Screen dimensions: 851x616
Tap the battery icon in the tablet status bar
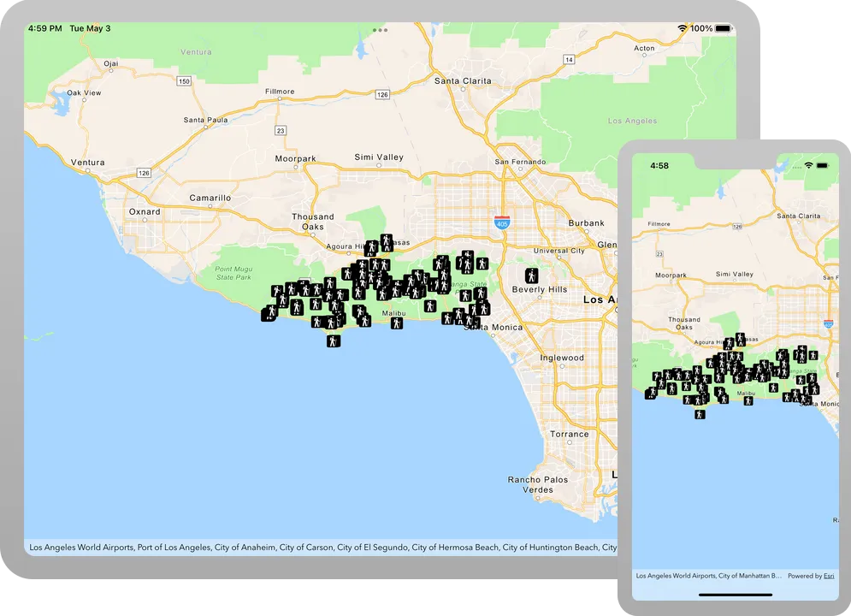point(724,28)
